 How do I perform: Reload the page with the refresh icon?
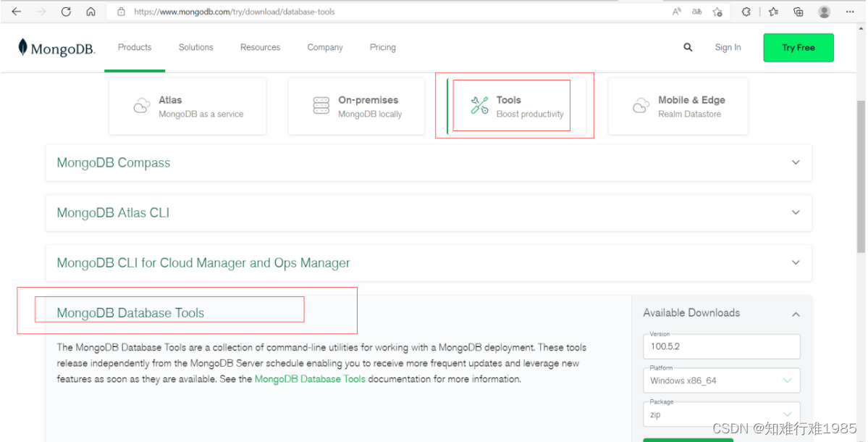pos(66,12)
